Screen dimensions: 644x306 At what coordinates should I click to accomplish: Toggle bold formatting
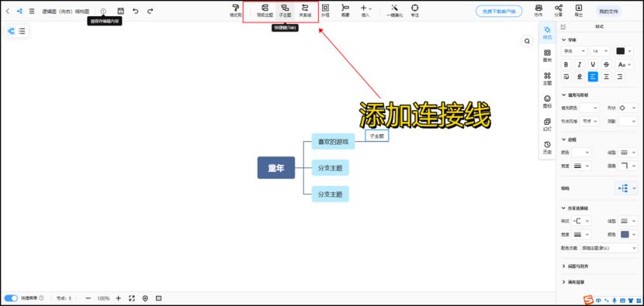pyautogui.click(x=566, y=64)
